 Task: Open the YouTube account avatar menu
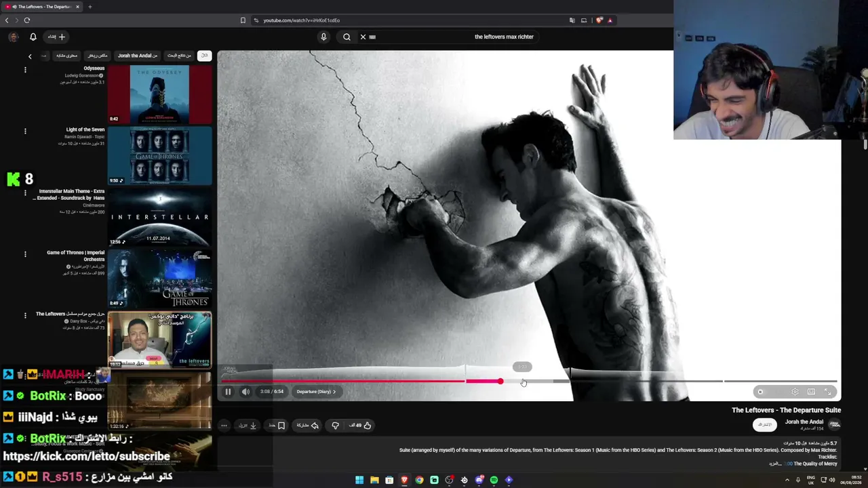click(x=13, y=37)
